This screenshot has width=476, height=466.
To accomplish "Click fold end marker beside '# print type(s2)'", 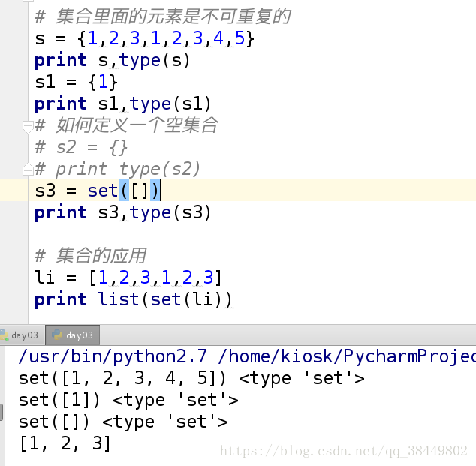I will coord(28,170).
